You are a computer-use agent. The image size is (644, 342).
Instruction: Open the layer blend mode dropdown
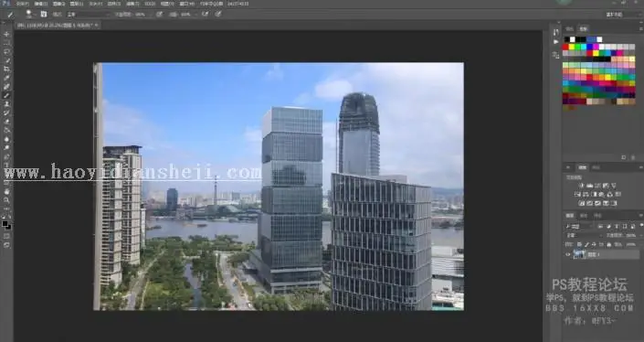[x=583, y=236]
